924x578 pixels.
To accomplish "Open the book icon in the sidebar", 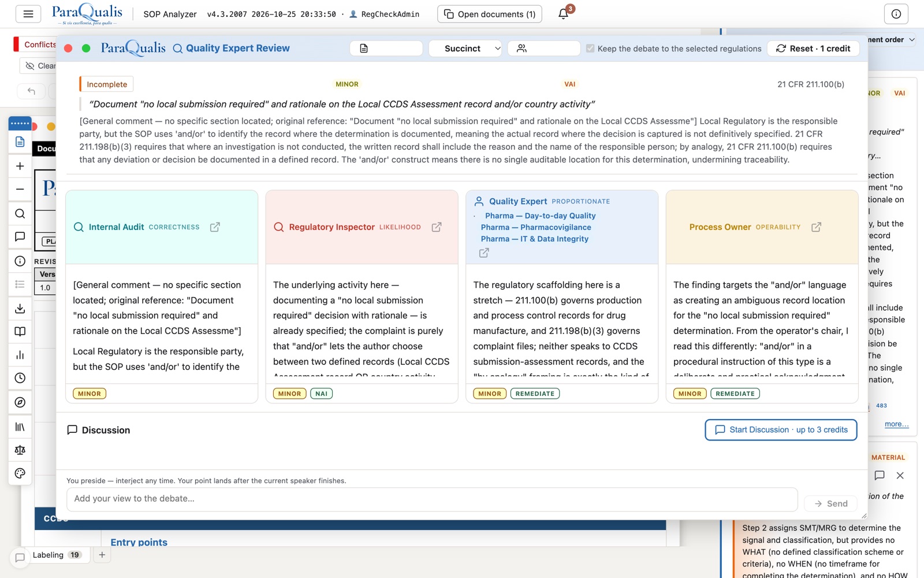I will 20,332.
